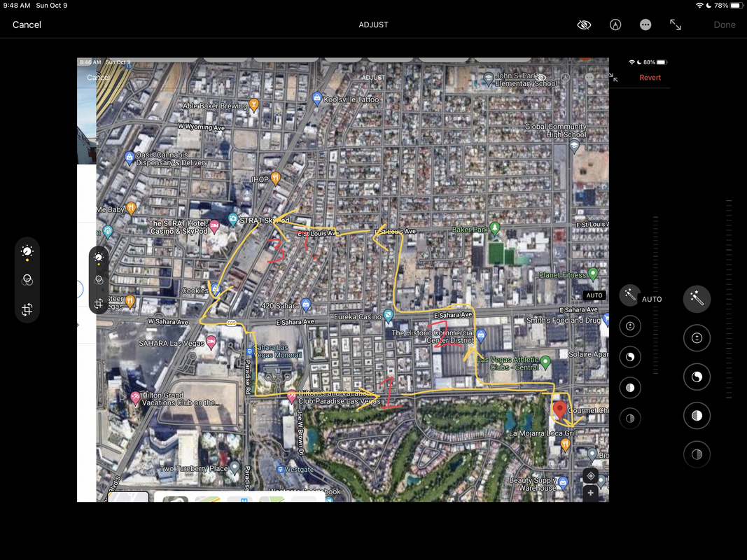
Task: Click the Koolsville Tattoo map pin
Action: click(x=317, y=99)
